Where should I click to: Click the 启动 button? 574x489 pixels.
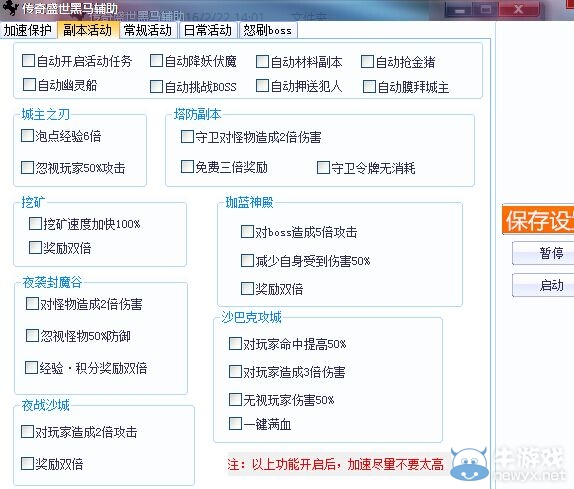click(x=543, y=285)
